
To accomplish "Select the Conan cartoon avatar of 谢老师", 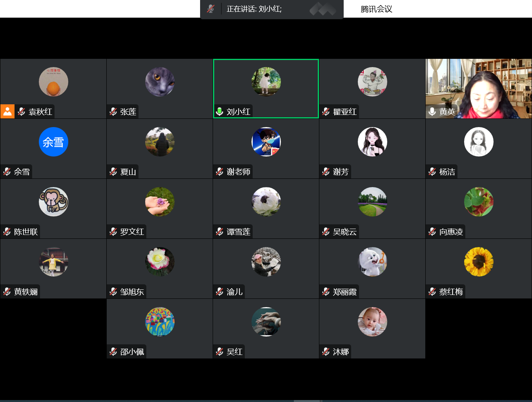I will 266,142.
